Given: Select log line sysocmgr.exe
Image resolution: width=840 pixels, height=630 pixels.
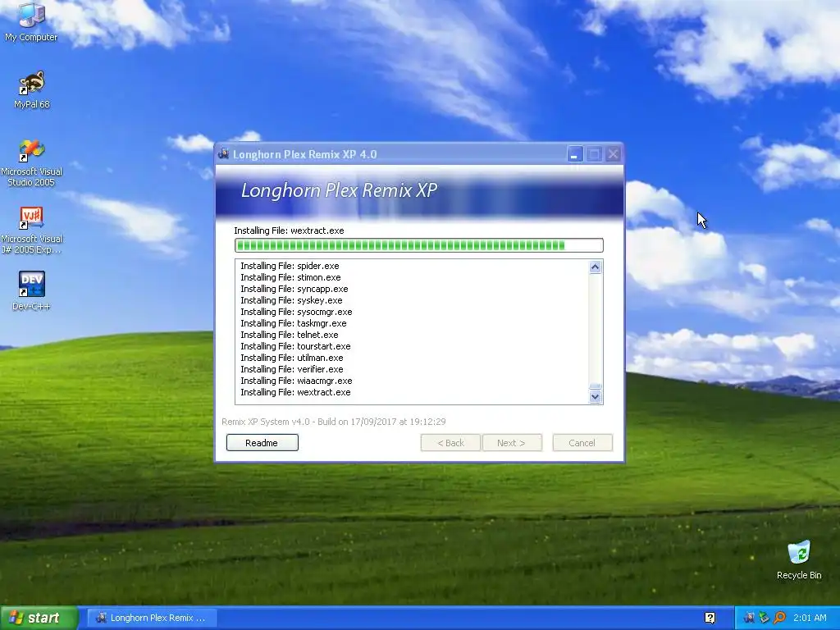Looking at the screenshot, I should point(296,312).
